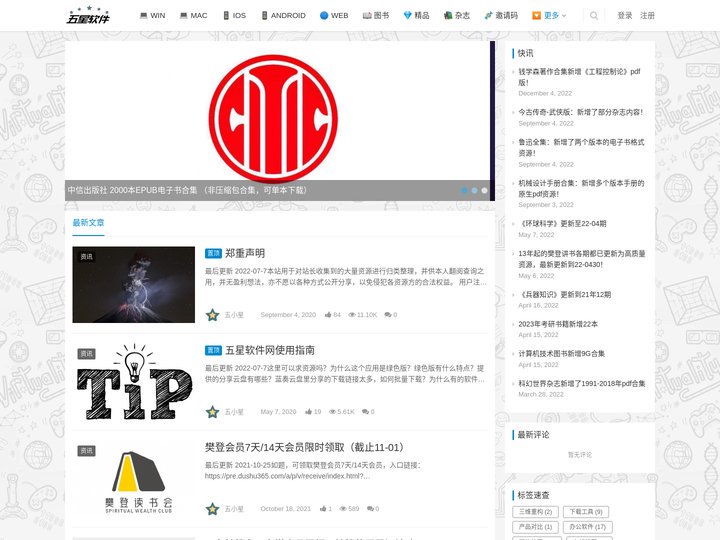Screen dimensions: 720x540
Task: Click the 注册 register link
Action: click(647, 16)
